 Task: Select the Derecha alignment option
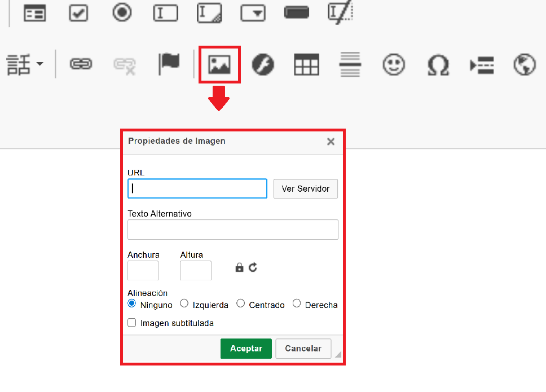[x=297, y=303]
